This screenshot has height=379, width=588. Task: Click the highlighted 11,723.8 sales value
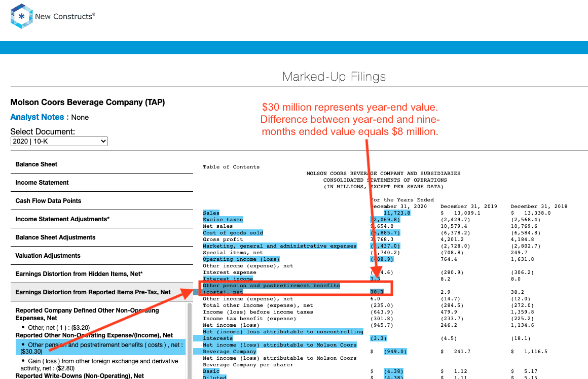click(397, 213)
